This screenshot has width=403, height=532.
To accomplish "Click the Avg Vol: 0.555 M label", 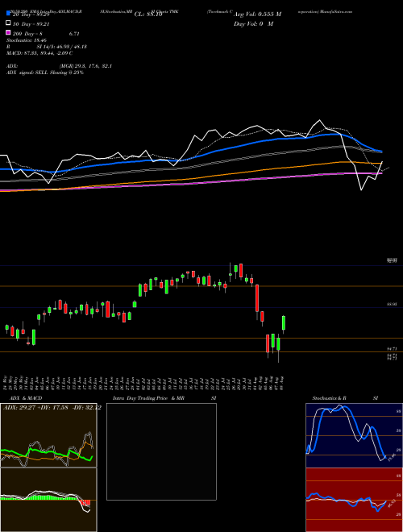I will (257, 15).
